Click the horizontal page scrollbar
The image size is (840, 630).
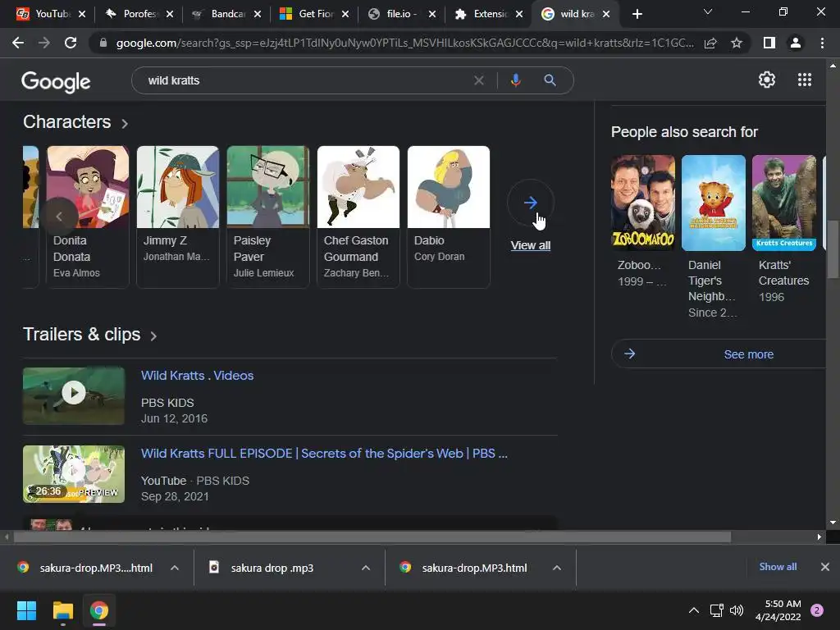pyautogui.click(x=372, y=536)
